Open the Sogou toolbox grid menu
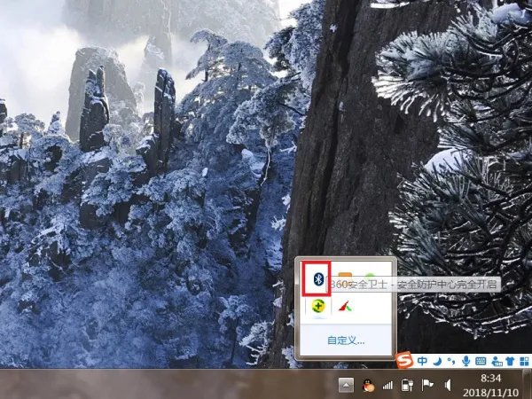532x399 pixels. click(522, 361)
